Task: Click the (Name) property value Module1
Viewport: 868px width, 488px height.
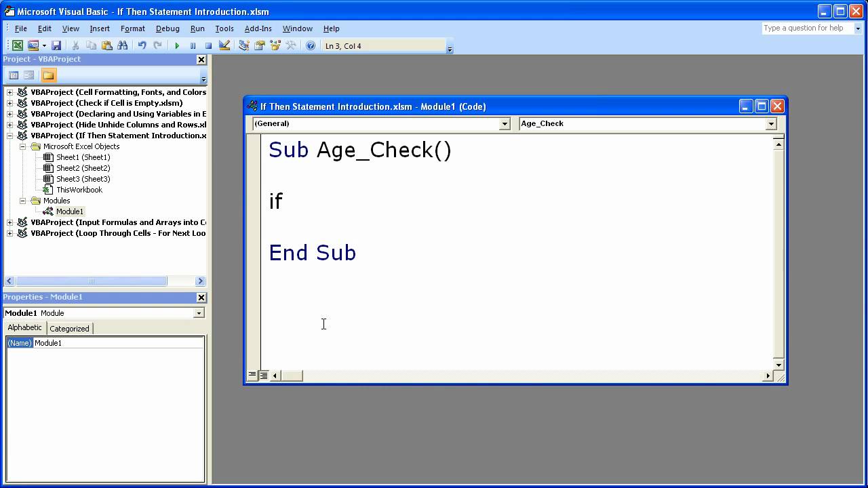Action: [119, 343]
